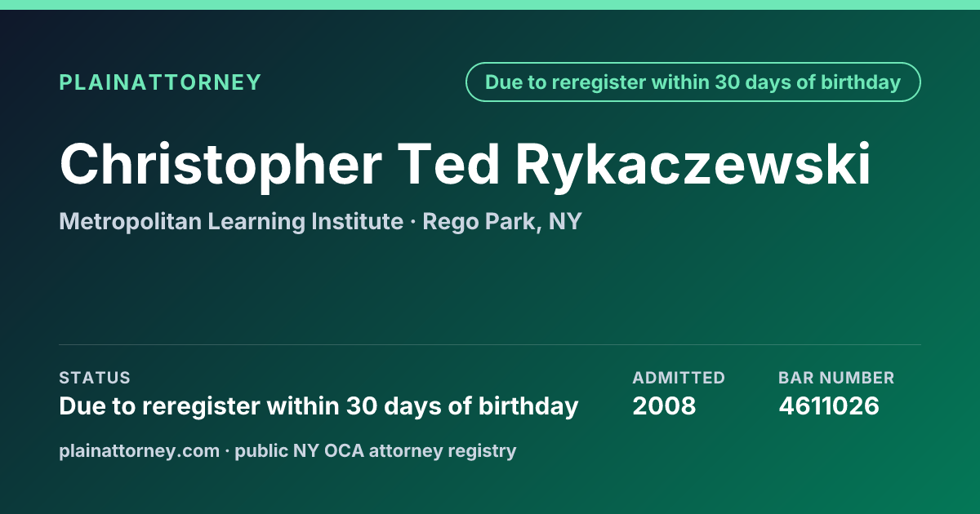The image size is (980, 514).
Task: Click the horizontal divider line above STATUS
Action: tap(490, 344)
